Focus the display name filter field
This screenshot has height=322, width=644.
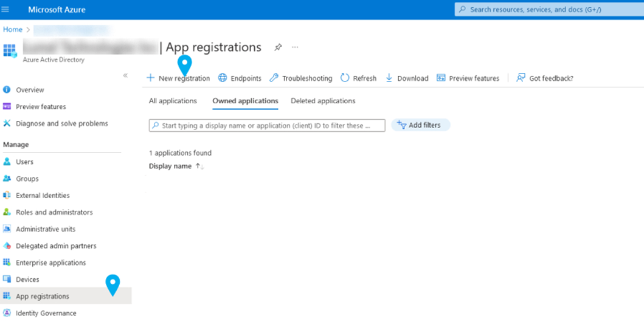pos(268,126)
